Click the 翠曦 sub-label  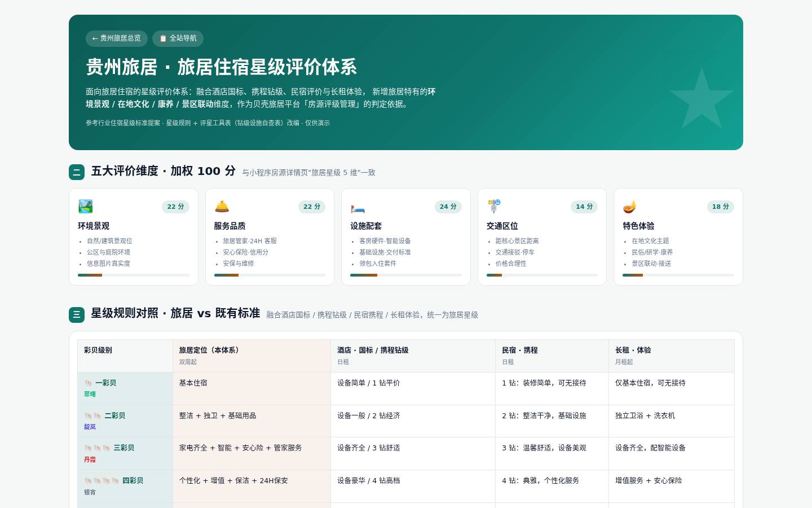point(90,395)
